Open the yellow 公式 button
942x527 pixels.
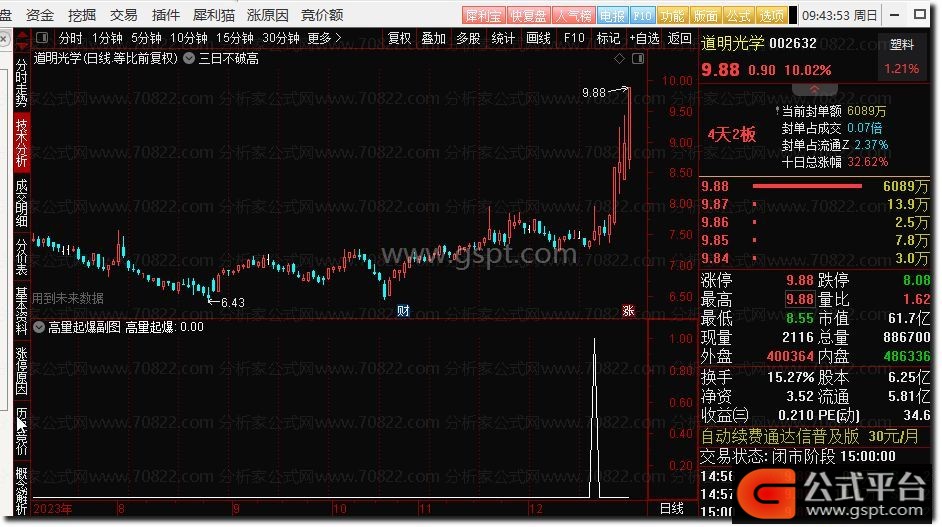[x=738, y=15]
